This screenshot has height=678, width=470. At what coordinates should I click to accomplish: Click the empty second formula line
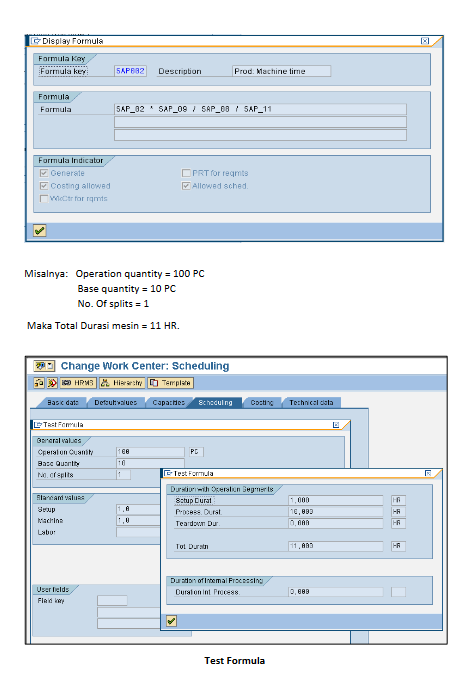[x=260, y=122]
